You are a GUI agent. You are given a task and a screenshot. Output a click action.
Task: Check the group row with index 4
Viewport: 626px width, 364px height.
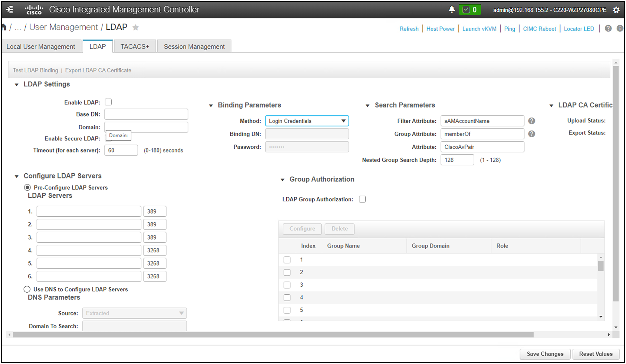[287, 297]
